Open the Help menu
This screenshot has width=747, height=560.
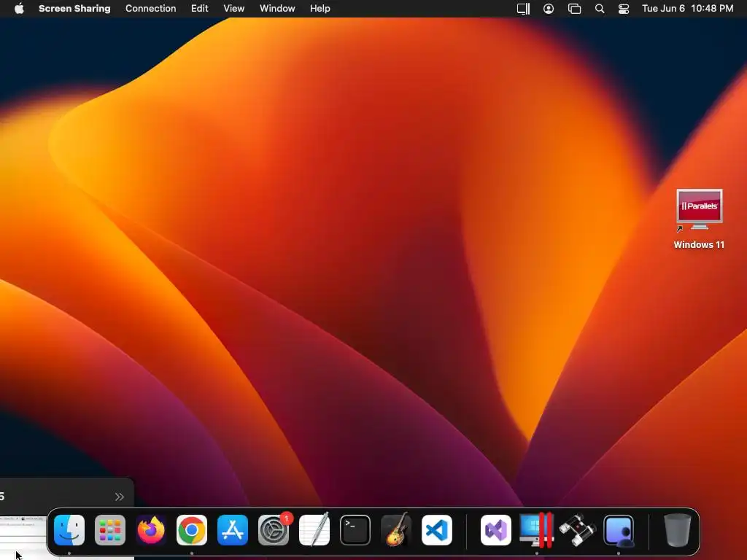(320, 9)
